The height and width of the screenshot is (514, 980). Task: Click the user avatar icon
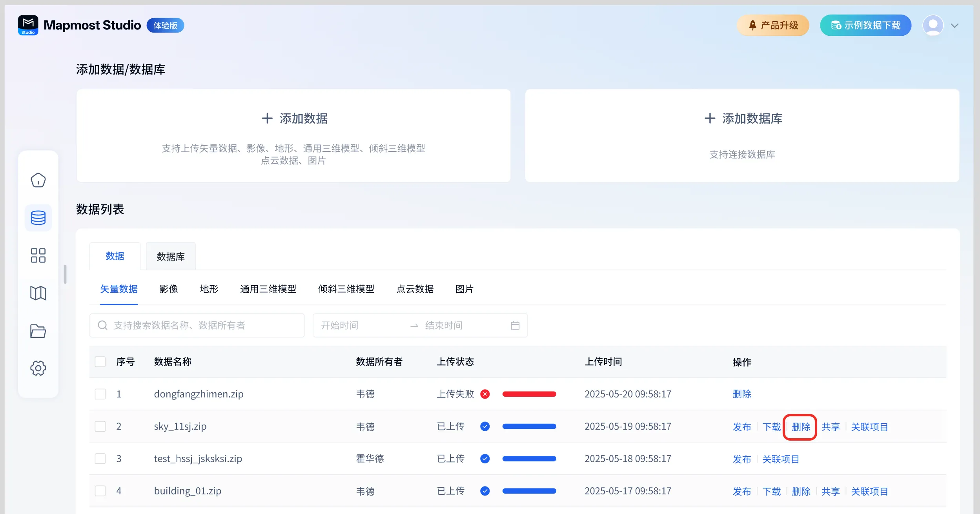point(933,26)
